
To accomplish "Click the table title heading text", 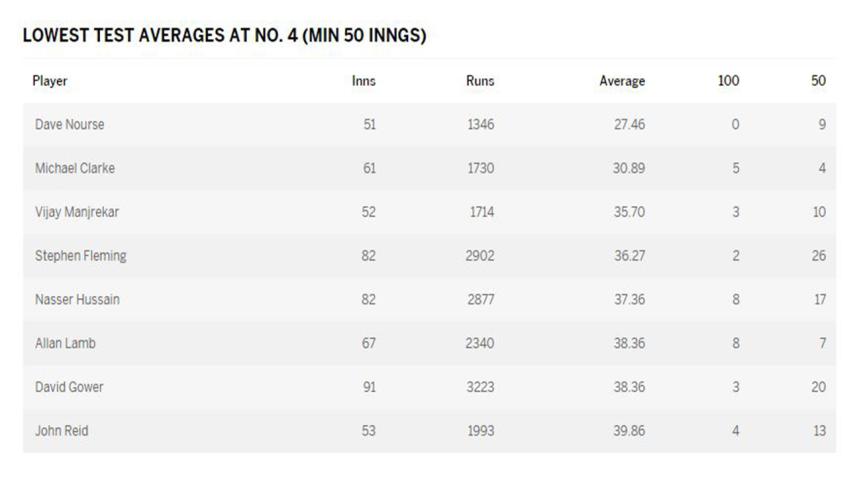I will pyautogui.click(x=224, y=36).
